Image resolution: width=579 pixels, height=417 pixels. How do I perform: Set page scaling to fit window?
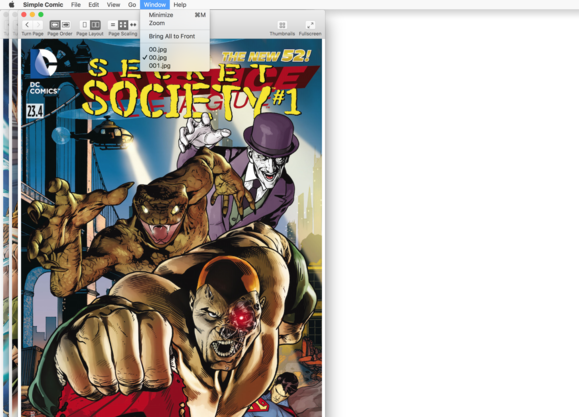click(x=123, y=25)
